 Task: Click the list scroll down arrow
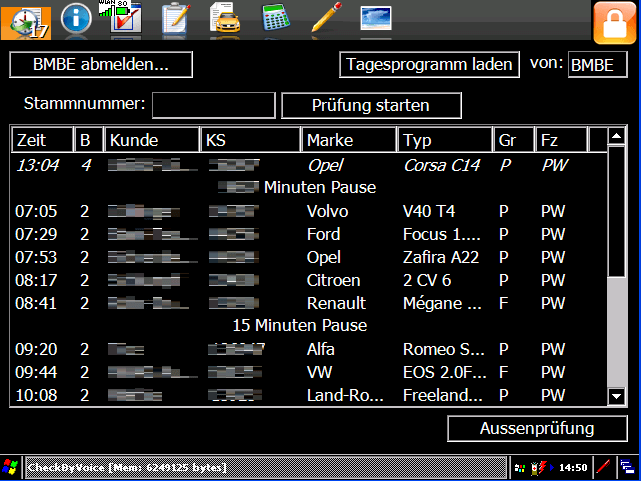[616, 396]
